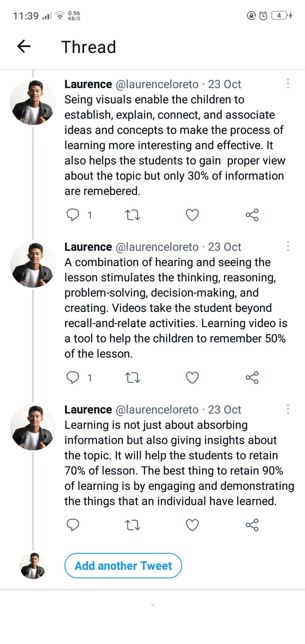
Task: Retweet the tweet about seeing visuals
Action: 133,215
